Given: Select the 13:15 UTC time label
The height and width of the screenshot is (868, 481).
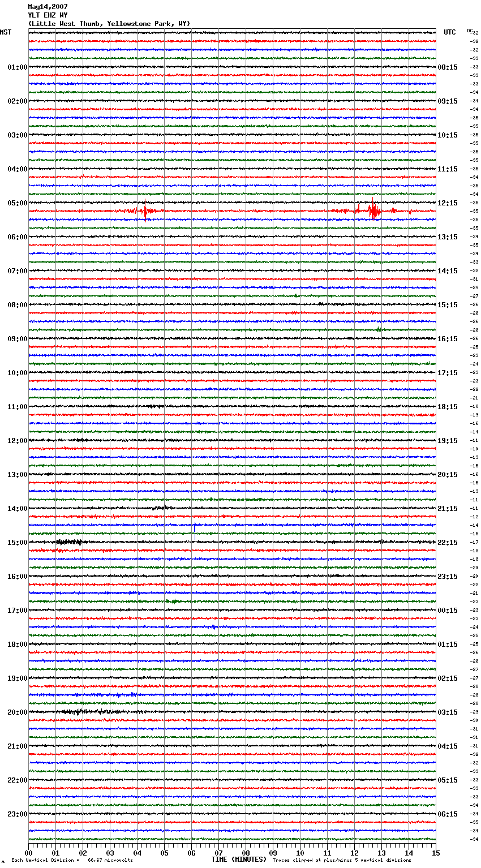Looking at the screenshot, I should [448, 237].
